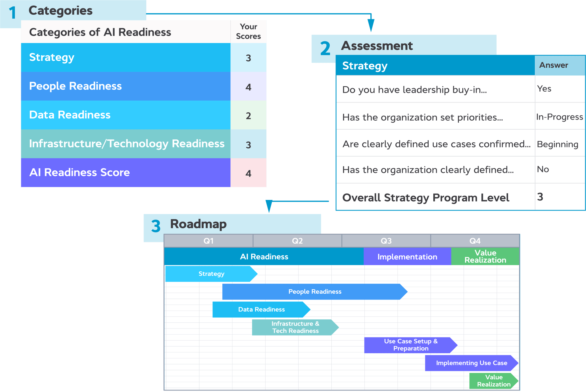The width and height of the screenshot is (586, 392).
Task: Select the Use Case Setup & Preparation bar
Action: [x=411, y=345]
